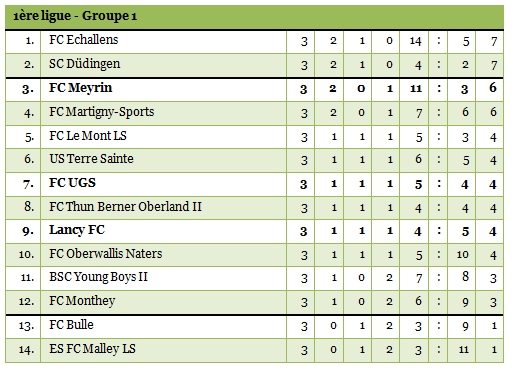Image resolution: width=512 pixels, height=373 pixels.
Task: Click the bold FC UGS entry
Action: (72, 183)
